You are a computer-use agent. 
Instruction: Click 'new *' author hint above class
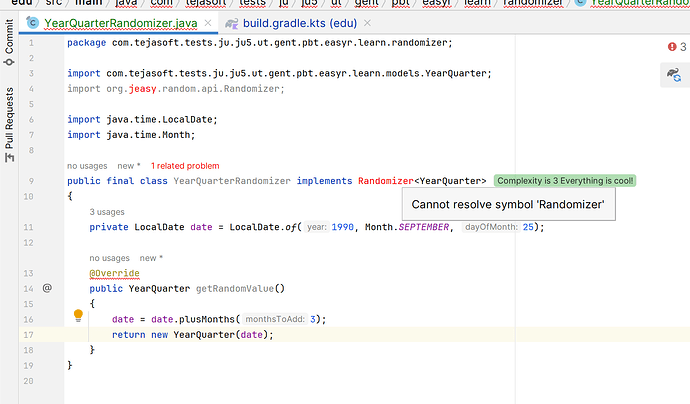(128, 166)
